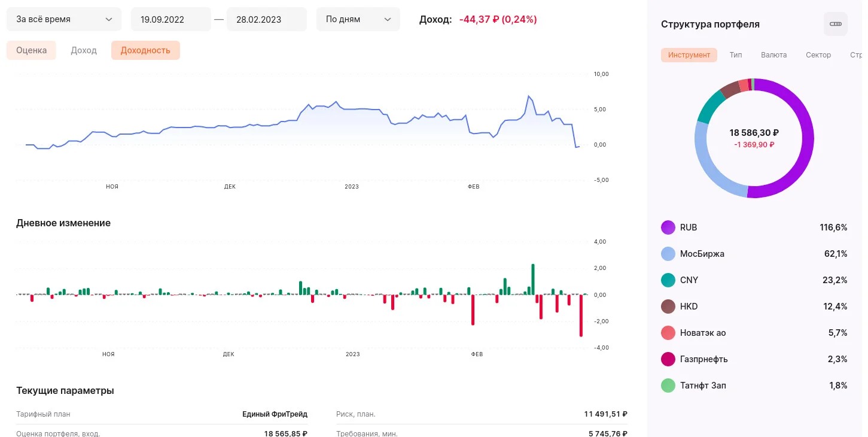Click the teal CNY legend swatch

click(x=668, y=280)
